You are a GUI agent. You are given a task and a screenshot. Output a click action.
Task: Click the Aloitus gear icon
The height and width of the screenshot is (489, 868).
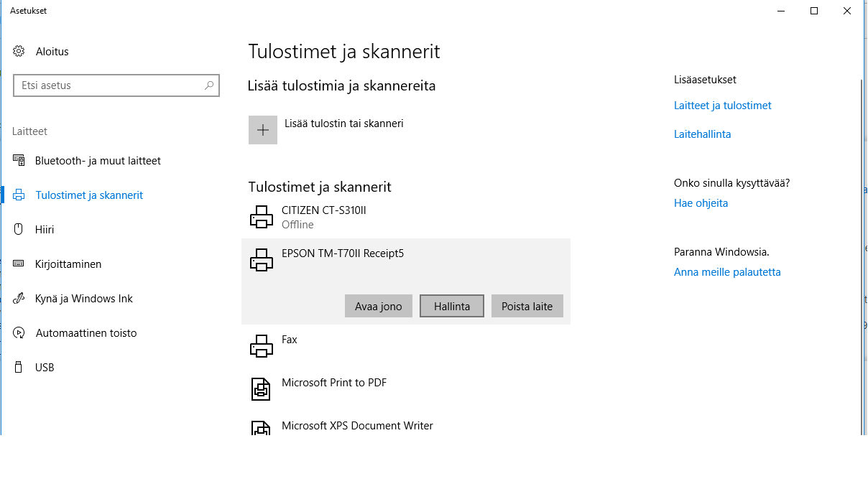(x=19, y=52)
